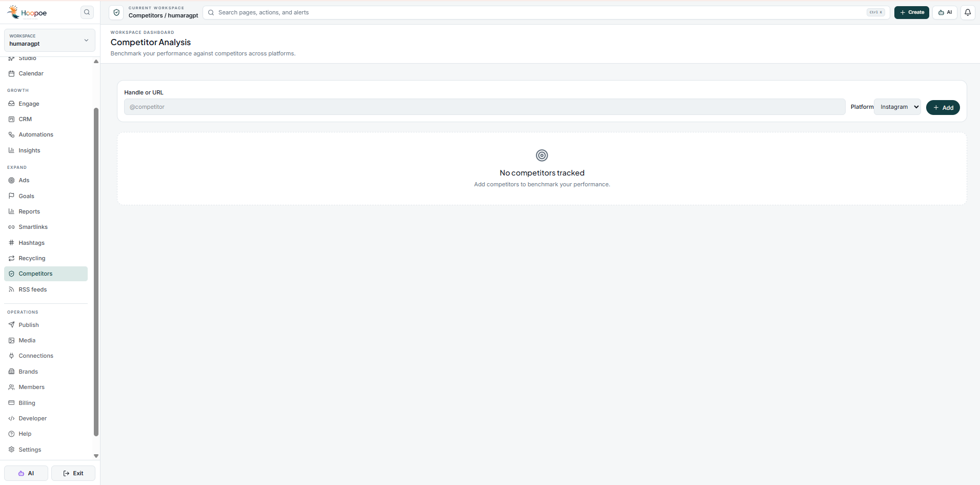Click the AI robot button in top bar
The image size is (980, 485).
945,12
